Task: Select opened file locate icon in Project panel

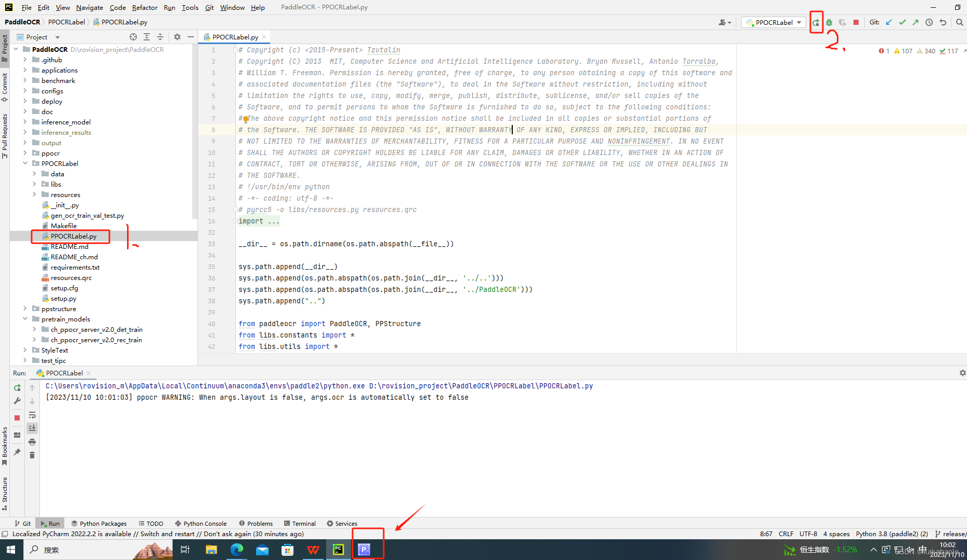Action: [x=133, y=37]
